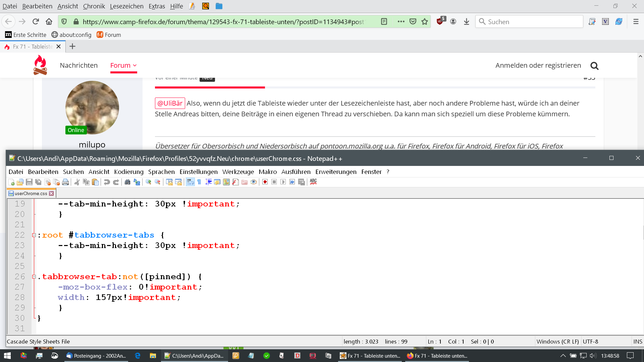Viewport: 644px width, 362px height.
Task: Toggle Firefox reader view icon in address bar
Action: 384,22
